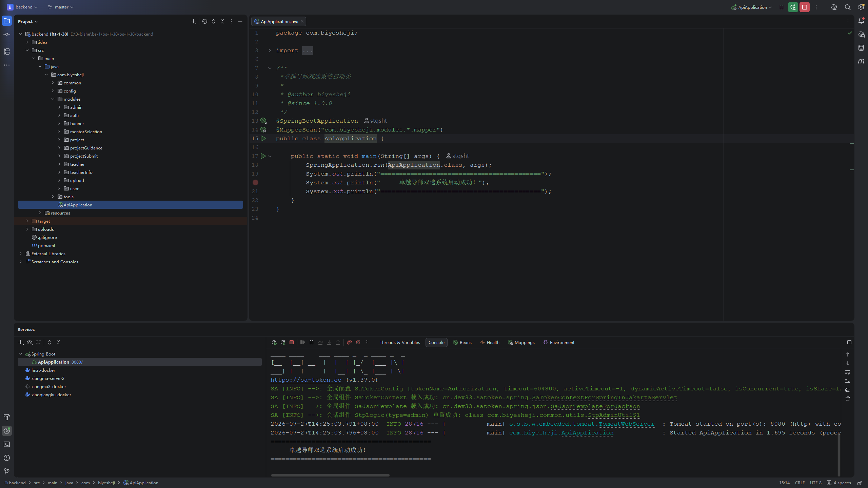Open the backend project dropdown
The image size is (868, 488).
pyautogui.click(x=22, y=7)
